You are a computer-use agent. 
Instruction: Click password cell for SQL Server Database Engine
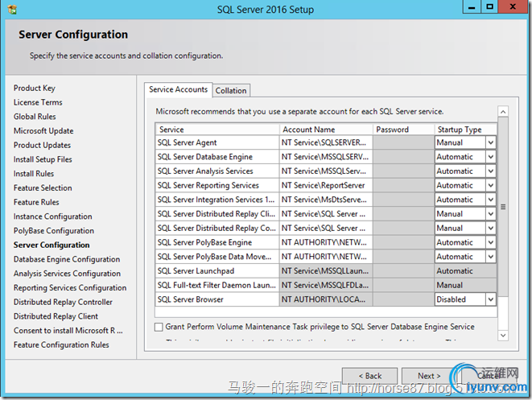click(403, 157)
